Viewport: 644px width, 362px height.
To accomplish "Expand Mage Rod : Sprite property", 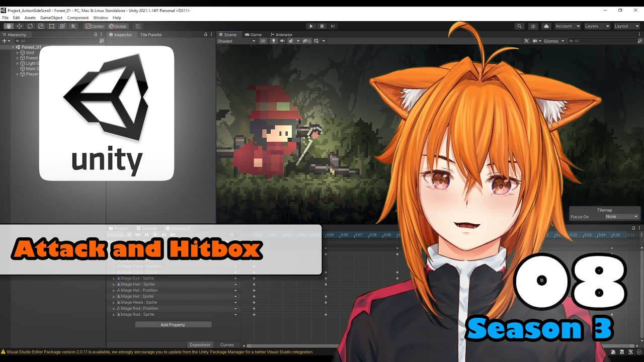I will point(114,315).
